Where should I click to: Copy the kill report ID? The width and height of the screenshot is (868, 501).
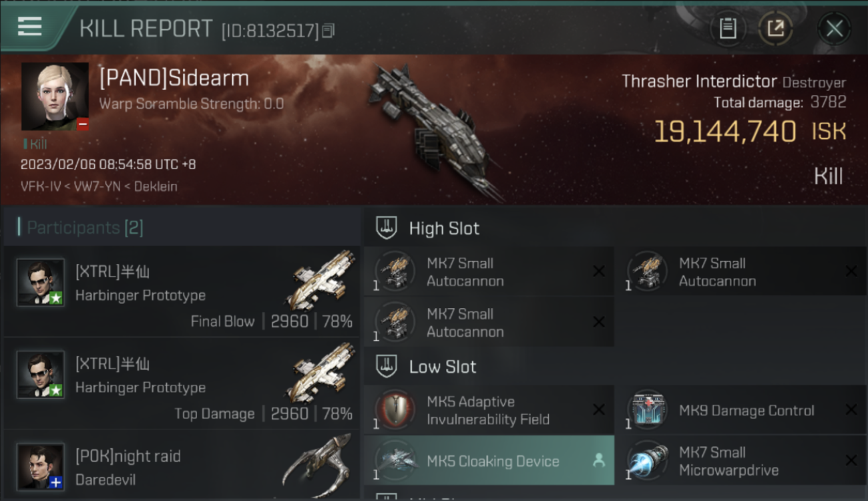tap(328, 31)
